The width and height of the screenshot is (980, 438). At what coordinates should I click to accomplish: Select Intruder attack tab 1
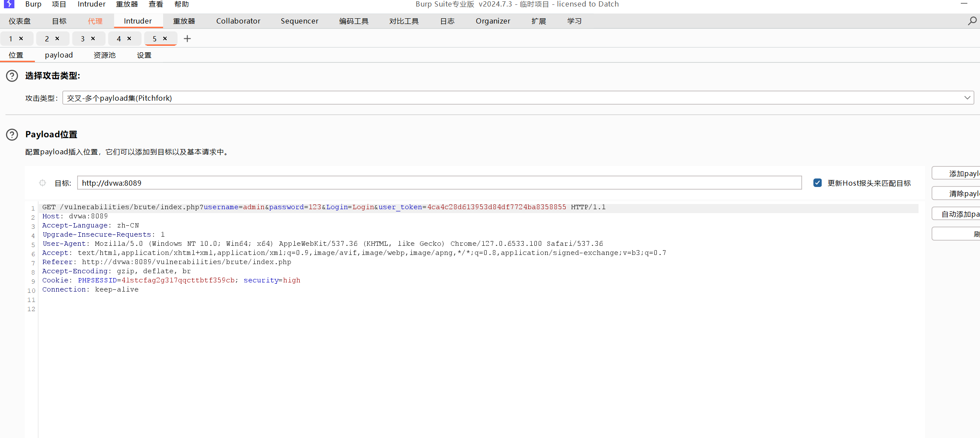(11, 39)
